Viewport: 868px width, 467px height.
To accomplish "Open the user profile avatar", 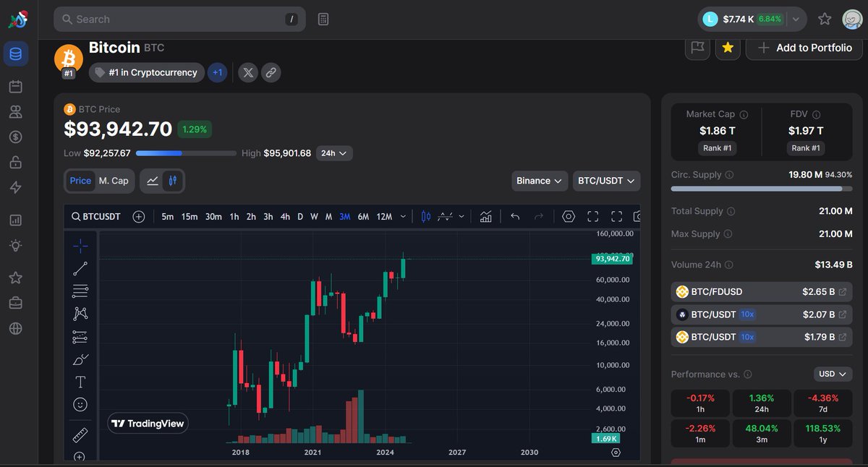I will coord(852,20).
